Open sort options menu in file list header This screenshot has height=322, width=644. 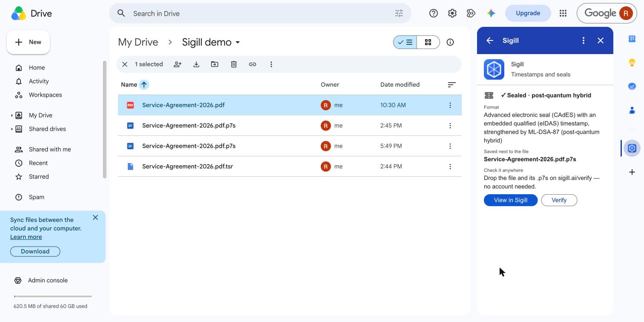451,85
